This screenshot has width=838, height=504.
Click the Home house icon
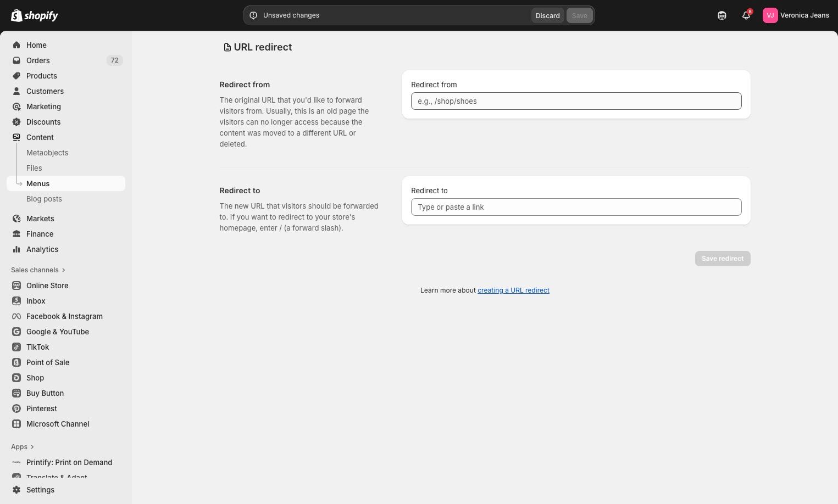coord(16,45)
